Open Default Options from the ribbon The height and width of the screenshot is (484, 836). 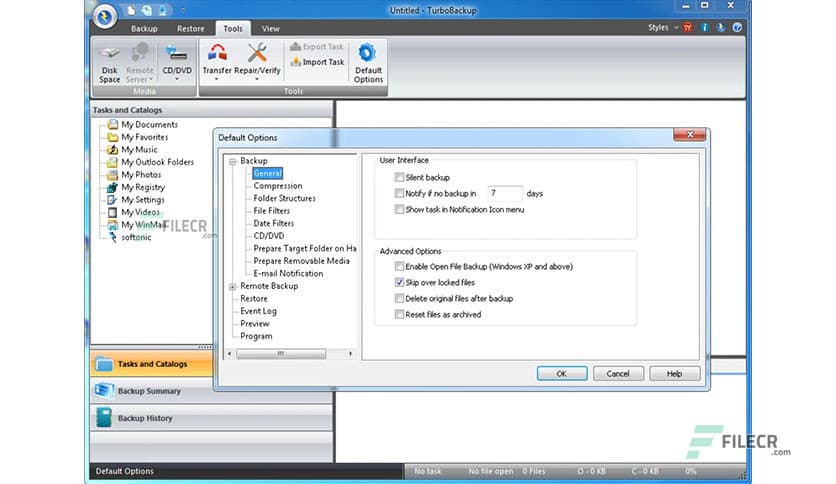[368, 63]
